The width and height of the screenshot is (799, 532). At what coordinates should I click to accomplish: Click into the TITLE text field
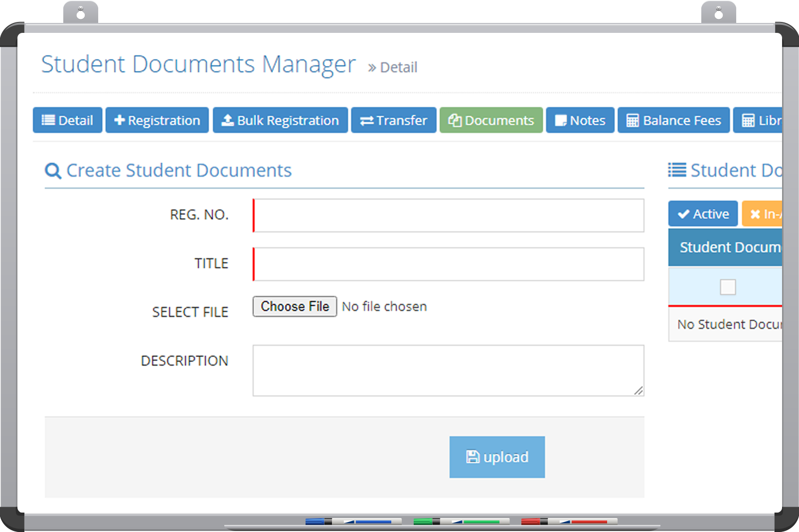point(449,264)
